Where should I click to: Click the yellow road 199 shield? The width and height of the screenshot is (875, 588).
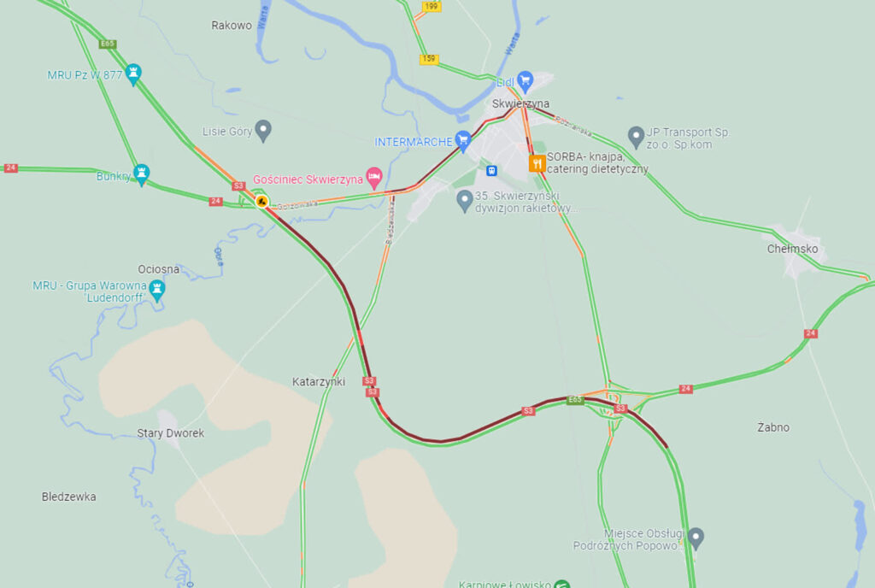pos(432,7)
